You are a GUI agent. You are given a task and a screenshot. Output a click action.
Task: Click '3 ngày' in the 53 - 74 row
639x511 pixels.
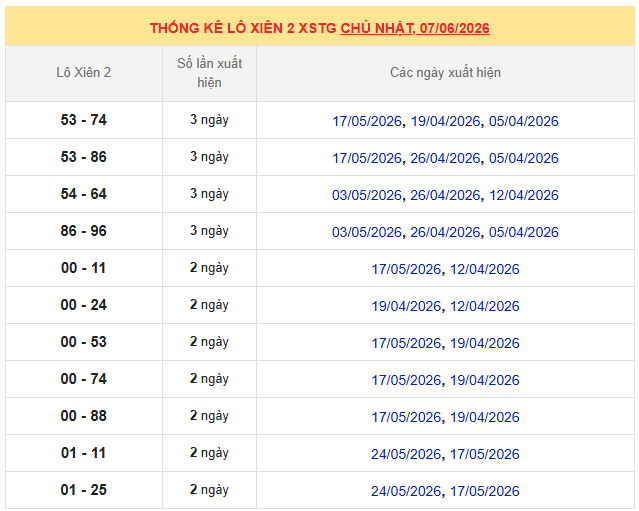209,120
